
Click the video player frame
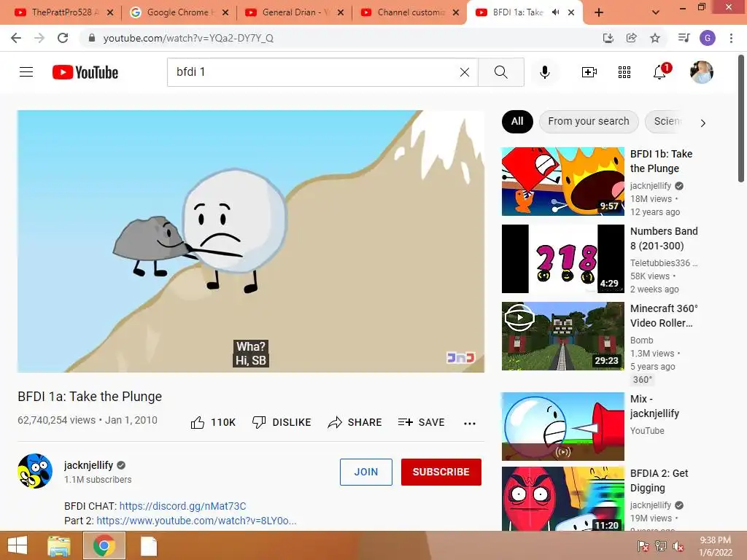click(x=251, y=241)
